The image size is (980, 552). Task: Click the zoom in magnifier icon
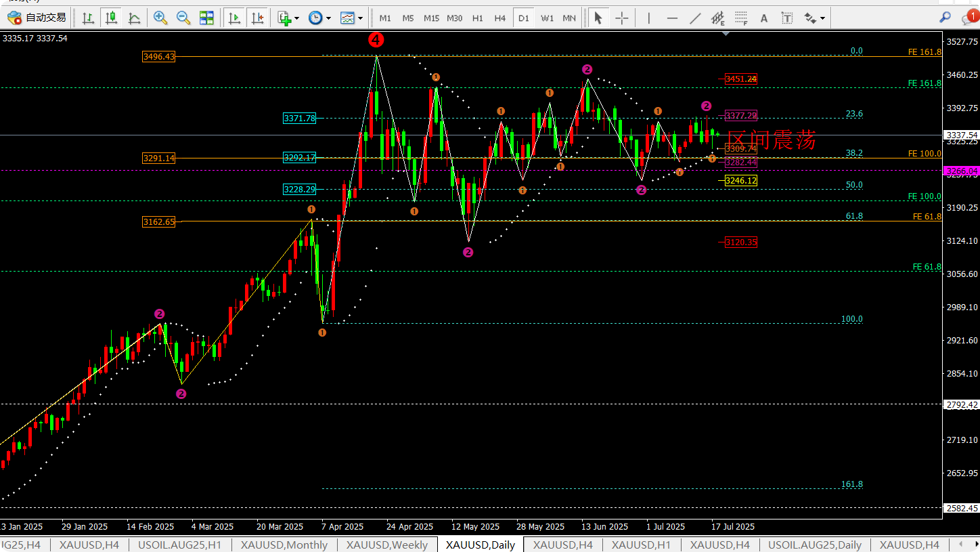click(160, 18)
